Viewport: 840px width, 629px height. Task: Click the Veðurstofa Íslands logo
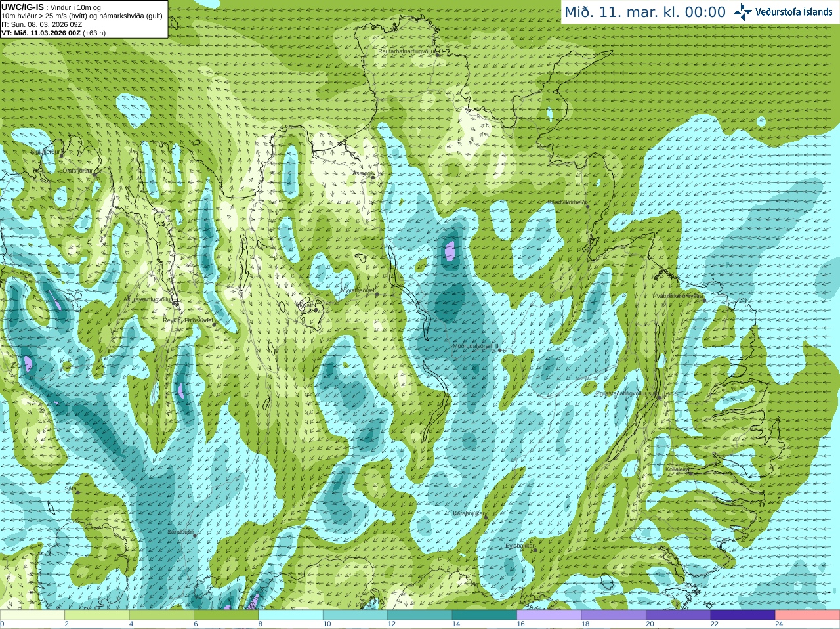[x=783, y=12]
